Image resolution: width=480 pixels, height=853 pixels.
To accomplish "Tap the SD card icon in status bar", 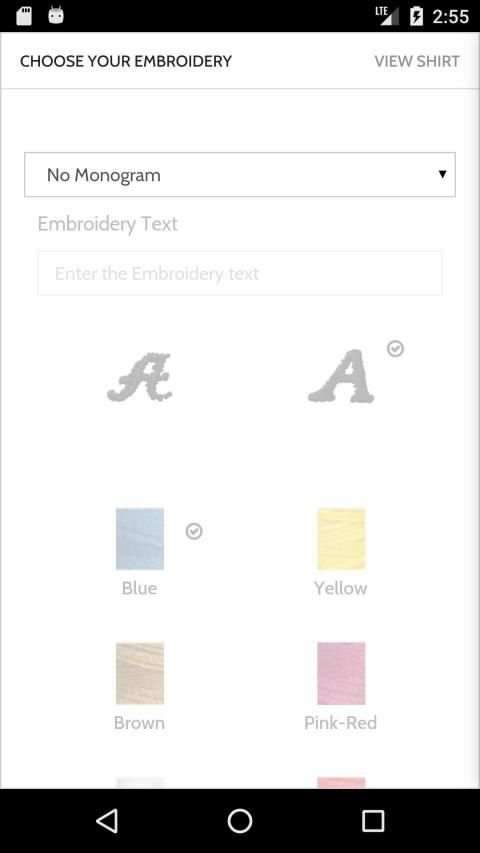I will [x=24, y=16].
